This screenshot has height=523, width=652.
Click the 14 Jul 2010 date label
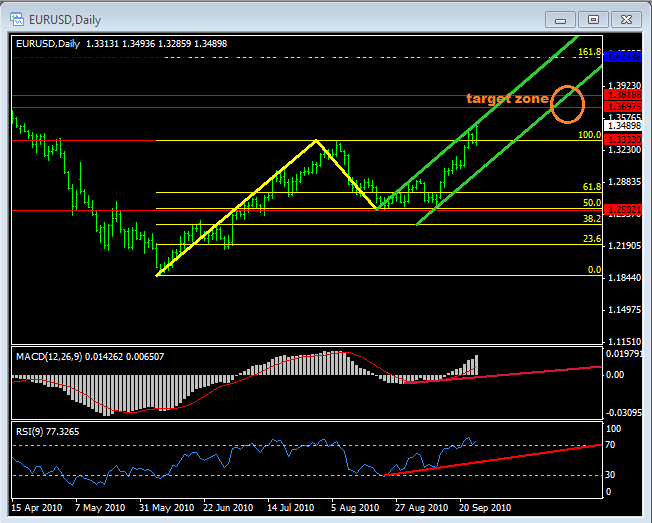290,508
